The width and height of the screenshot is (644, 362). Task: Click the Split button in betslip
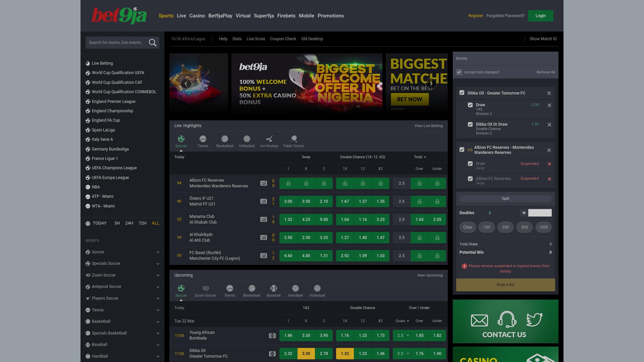tap(505, 198)
